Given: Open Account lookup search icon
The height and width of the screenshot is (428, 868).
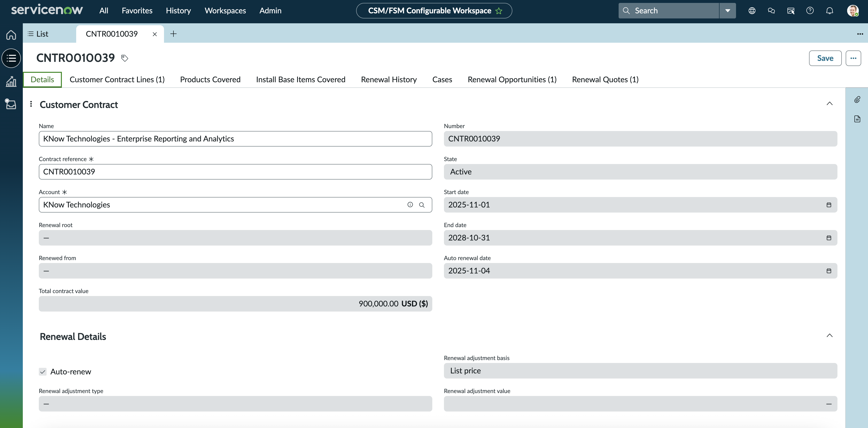Looking at the screenshot, I should click(x=422, y=205).
